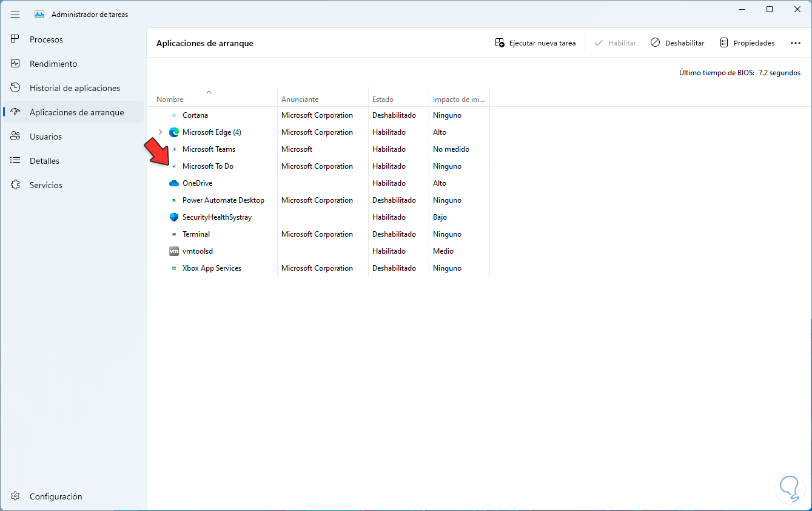The height and width of the screenshot is (511, 812).
Task: Click the OneDrive cloud icon
Action: [x=174, y=183]
